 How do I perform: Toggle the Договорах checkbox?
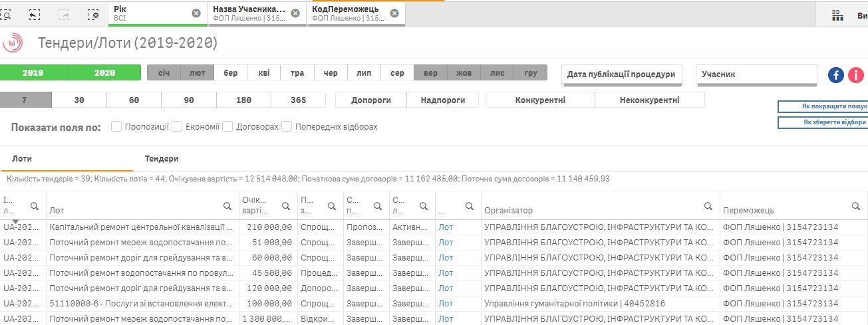pyautogui.click(x=227, y=126)
